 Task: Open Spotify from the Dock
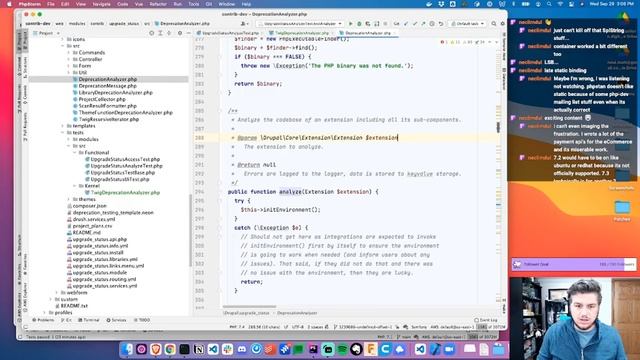[x=342, y=349]
